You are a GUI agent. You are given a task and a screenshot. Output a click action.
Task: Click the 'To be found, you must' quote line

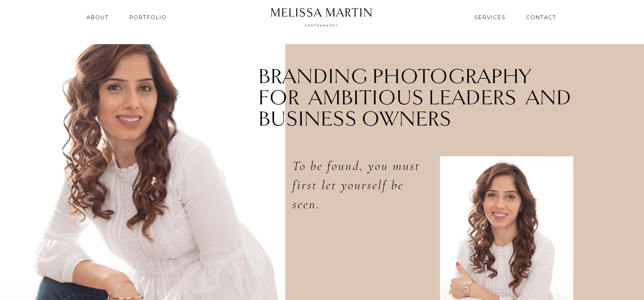point(356,167)
